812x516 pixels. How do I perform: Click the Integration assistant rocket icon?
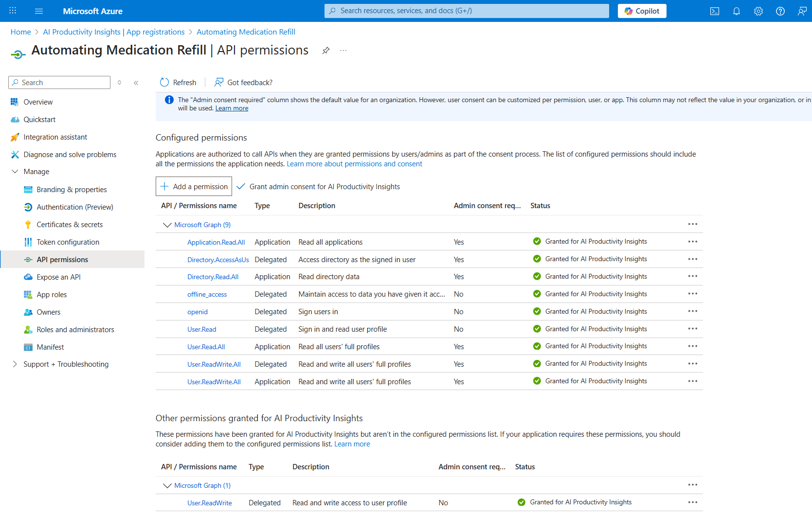point(15,137)
